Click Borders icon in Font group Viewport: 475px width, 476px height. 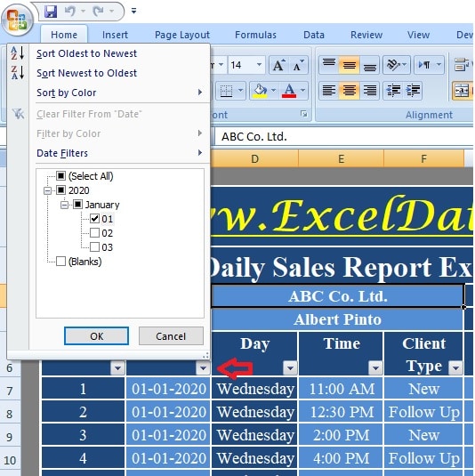[226, 91]
